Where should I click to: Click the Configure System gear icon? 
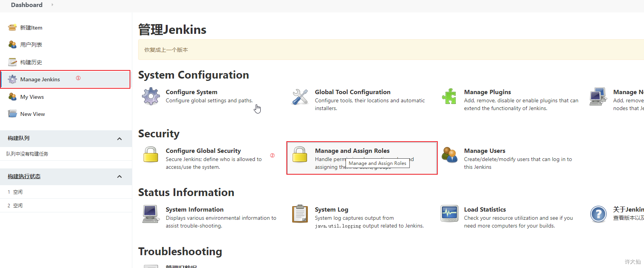tap(151, 96)
